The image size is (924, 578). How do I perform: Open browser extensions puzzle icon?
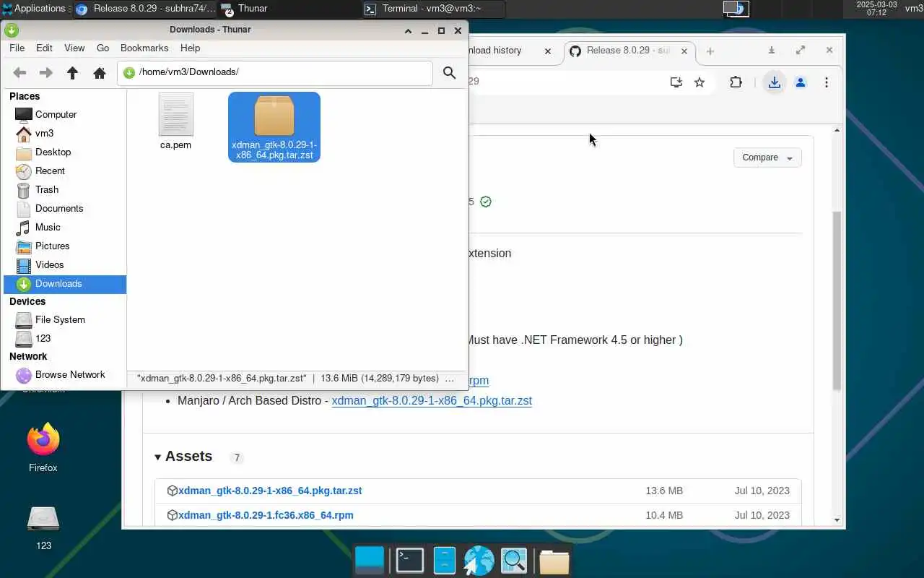(736, 82)
